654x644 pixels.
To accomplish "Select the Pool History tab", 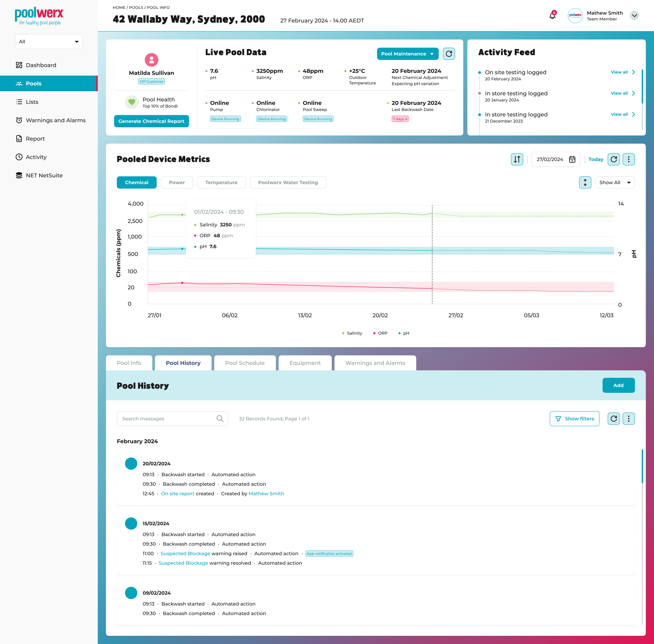I will pyautogui.click(x=183, y=363).
